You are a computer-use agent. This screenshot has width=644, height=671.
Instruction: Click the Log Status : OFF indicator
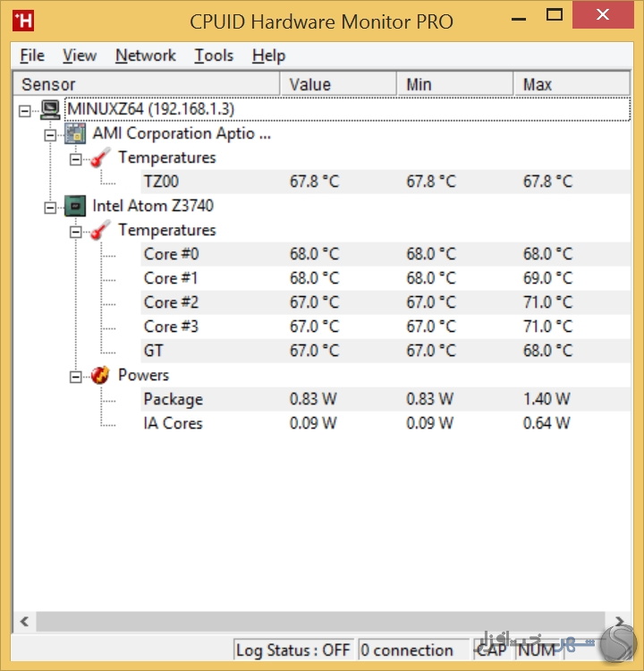click(293, 650)
